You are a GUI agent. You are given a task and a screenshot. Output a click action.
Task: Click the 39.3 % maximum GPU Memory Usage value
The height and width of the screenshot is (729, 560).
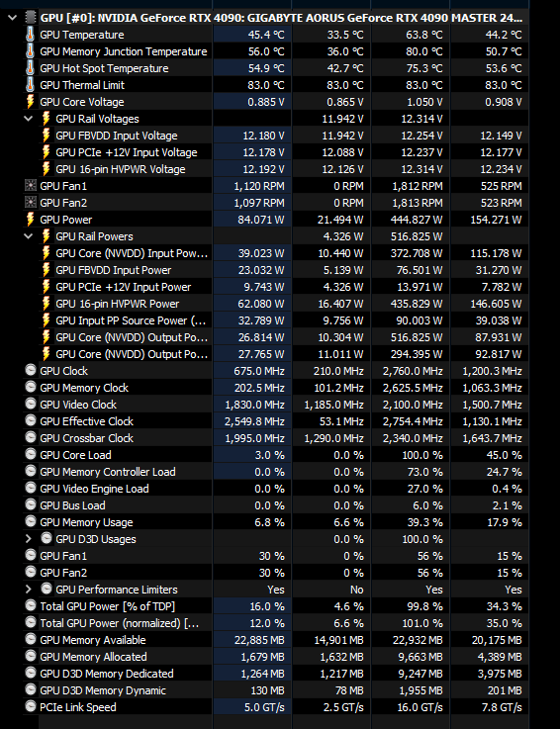425,522
